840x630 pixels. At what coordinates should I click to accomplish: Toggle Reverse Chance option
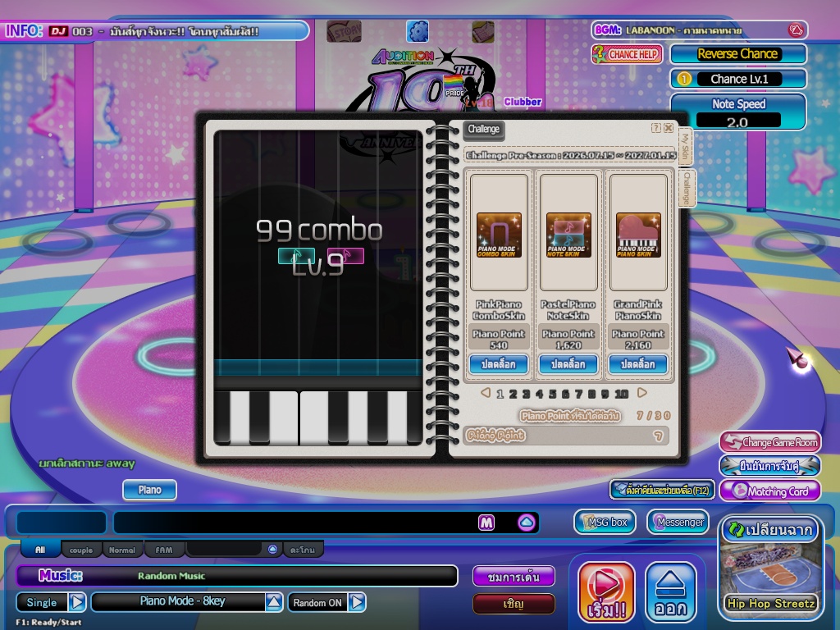tap(737, 53)
